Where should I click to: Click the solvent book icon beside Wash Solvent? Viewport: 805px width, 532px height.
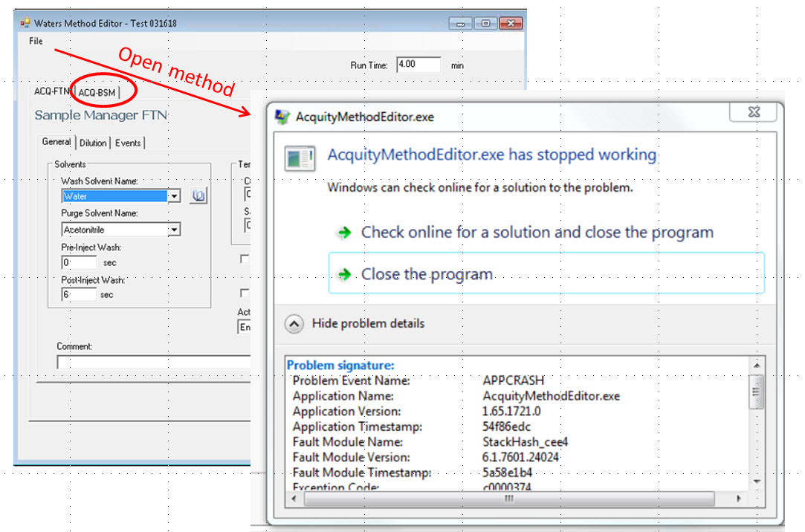[198, 196]
